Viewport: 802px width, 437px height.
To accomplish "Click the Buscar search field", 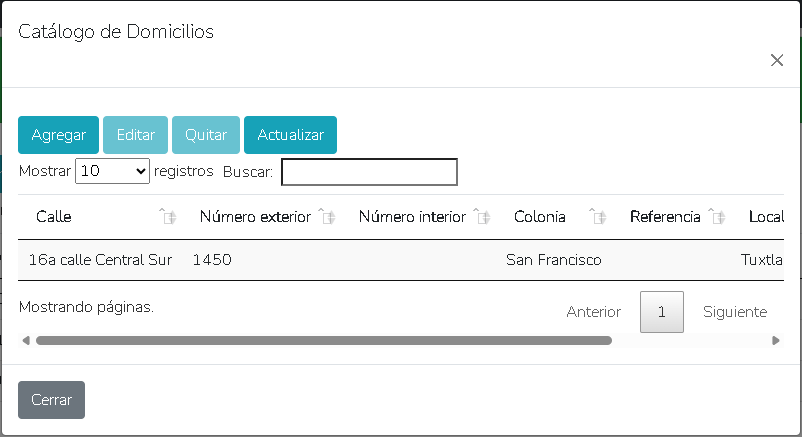I will [x=369, y=172].
